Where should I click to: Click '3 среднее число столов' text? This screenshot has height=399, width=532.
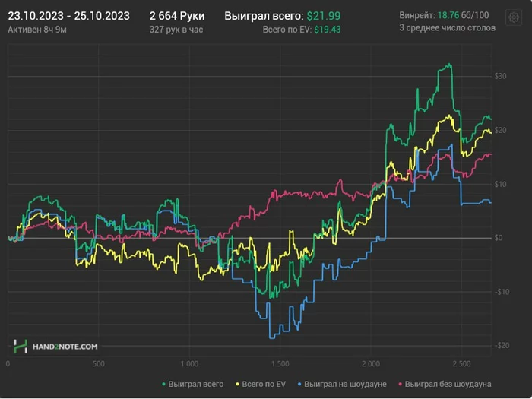(447, 28)
